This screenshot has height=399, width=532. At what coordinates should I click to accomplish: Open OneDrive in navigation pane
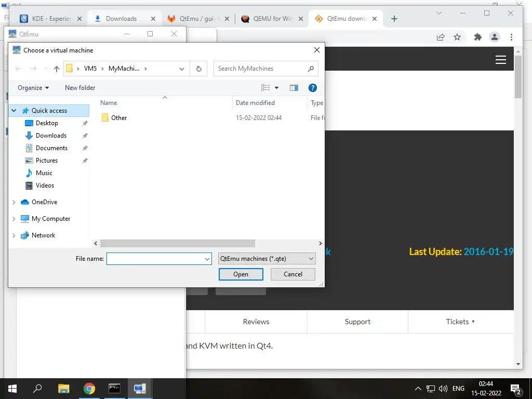tap(44, 202)
